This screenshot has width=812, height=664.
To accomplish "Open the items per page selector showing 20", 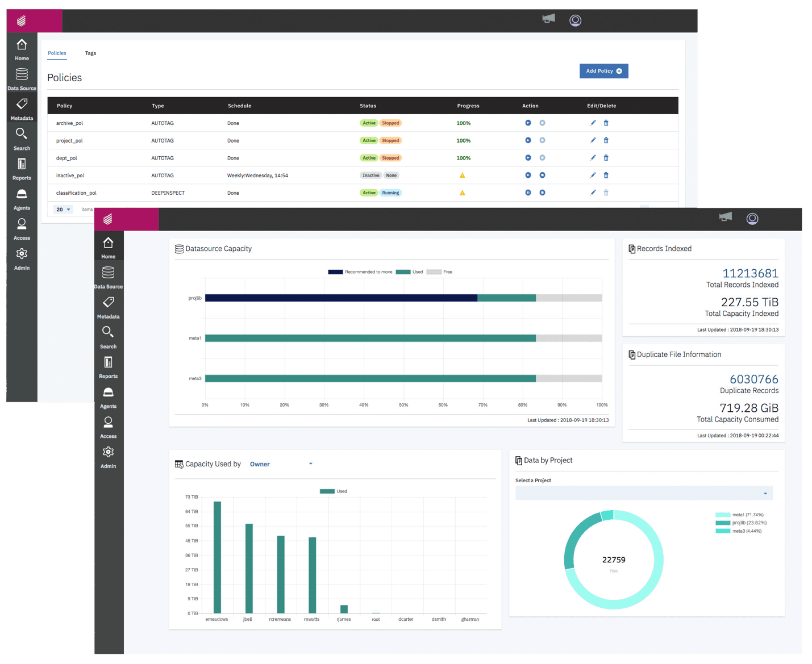I will pos(63,209).
